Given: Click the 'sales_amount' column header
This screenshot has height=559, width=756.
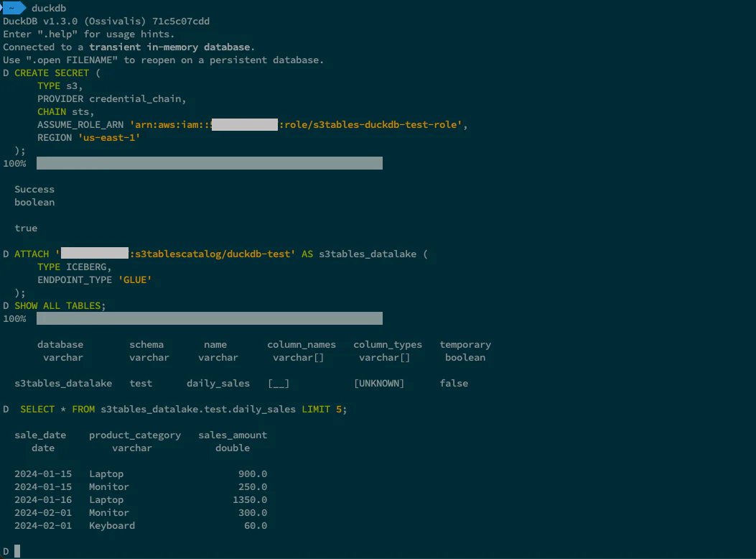Looking at the screenshot, I should (233, 435).
